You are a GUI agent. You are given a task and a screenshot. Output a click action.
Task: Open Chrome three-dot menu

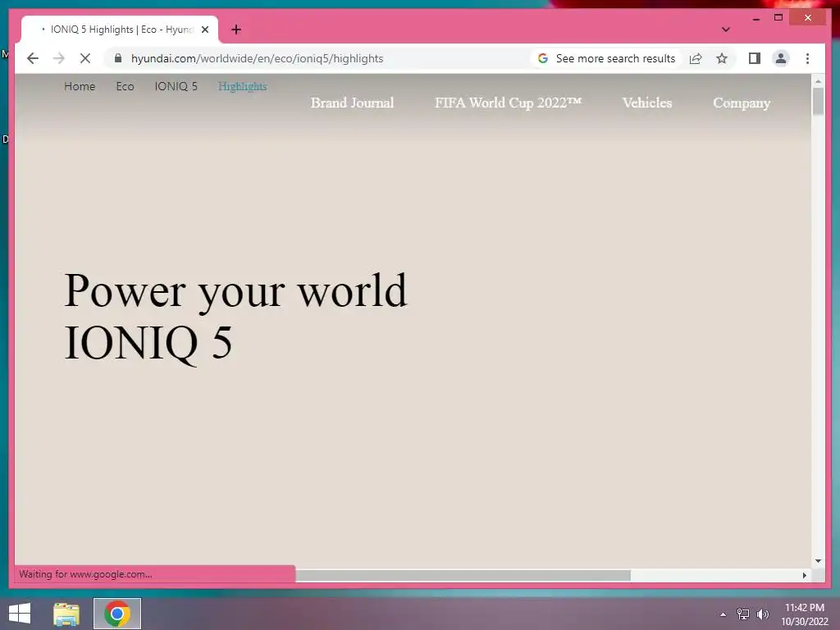coord(807,58)
